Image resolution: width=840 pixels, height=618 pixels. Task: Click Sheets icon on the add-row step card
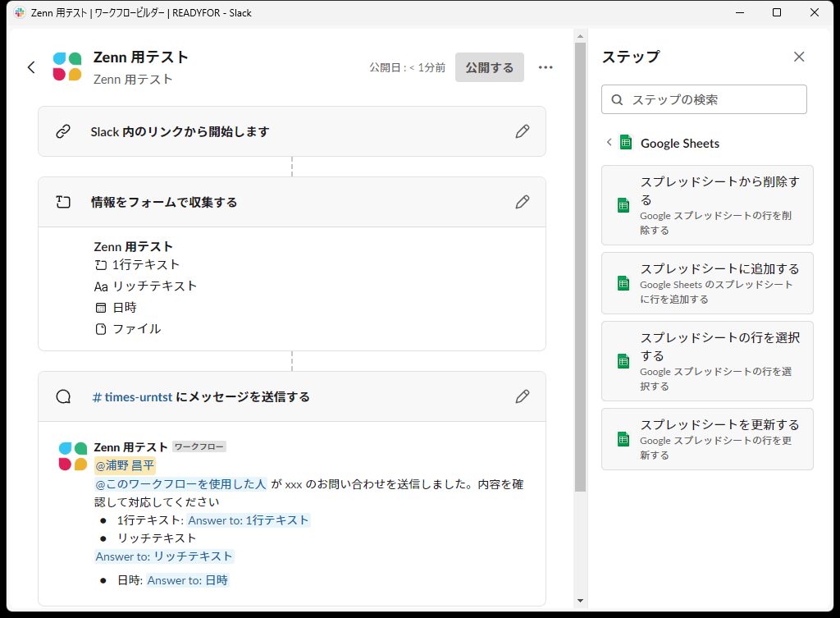pos(623,283)
